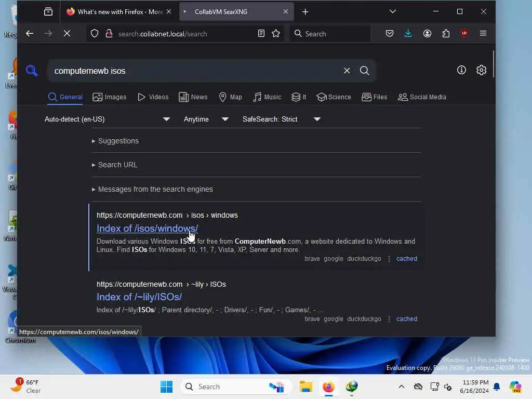This screenshot has height=399, width=532.
Task: Open the extensions puzzle icon
Action: click(x=446, y=33)
